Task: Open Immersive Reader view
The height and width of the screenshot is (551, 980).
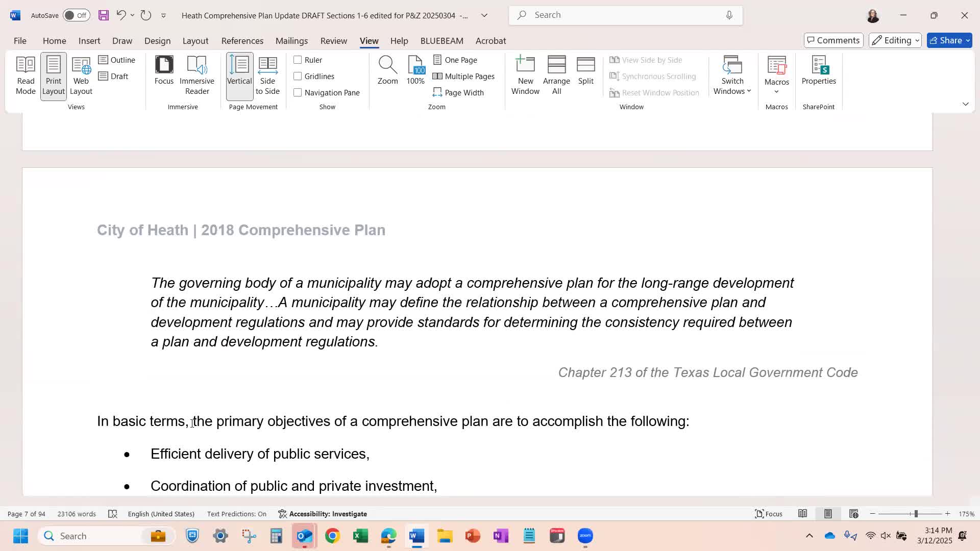Action: point(197,75)
